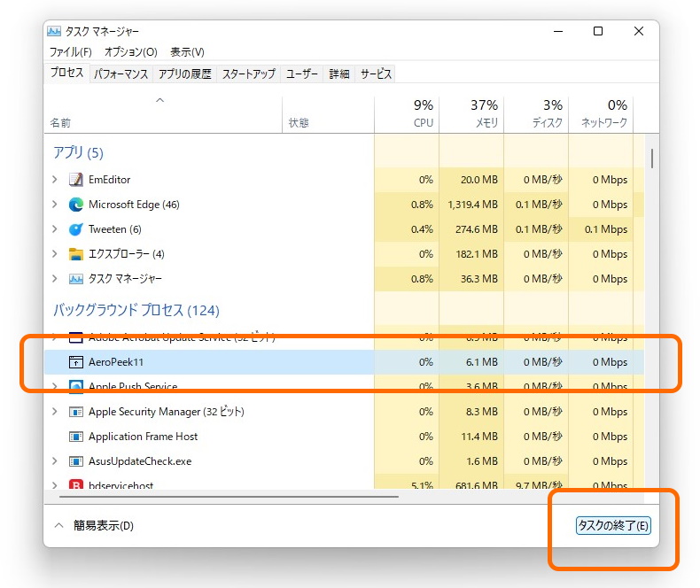Sort by the ディスク column header

(536, 114)
